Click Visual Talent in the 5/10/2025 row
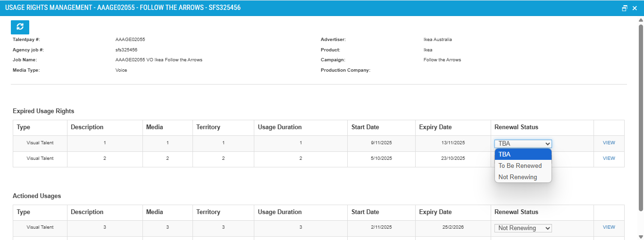Image resolution: width=644 pixels, height=240 pixels. 40,158
